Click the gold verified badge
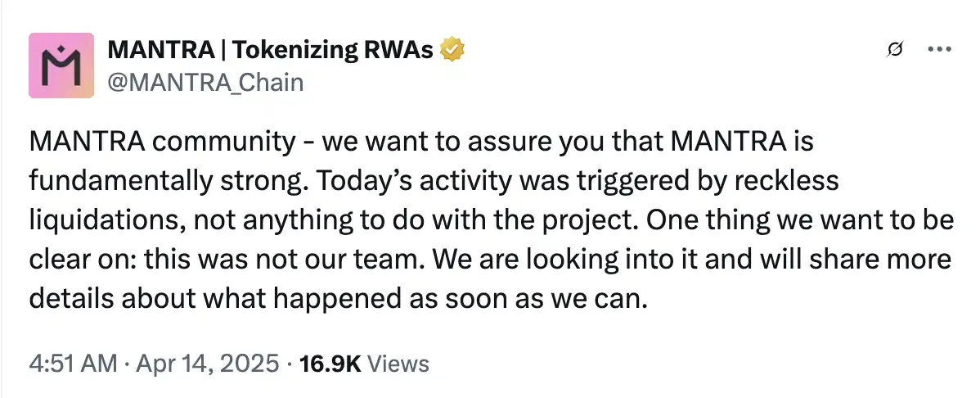The height and width of the screenshot is (398, 980). coord(454,52)
